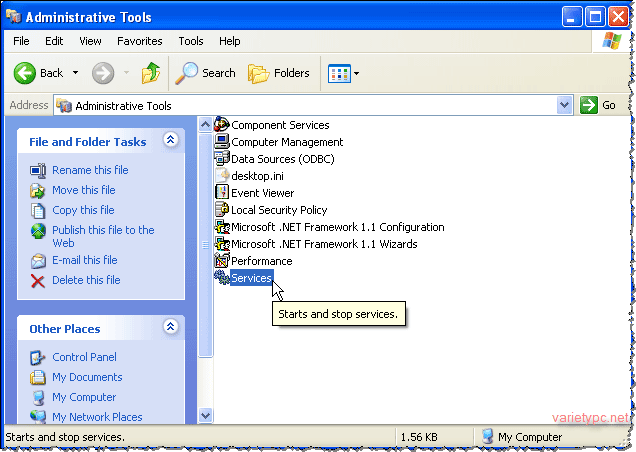This screenshot has width=636, height=452.
Task: Open the My Documents link
Action: click(x=87, y=377)
